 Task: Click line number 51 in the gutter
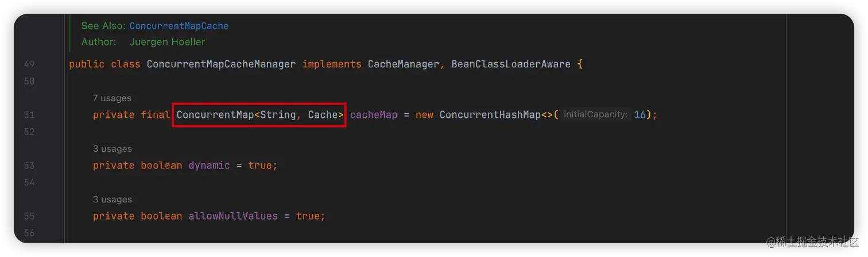[29, 115]
